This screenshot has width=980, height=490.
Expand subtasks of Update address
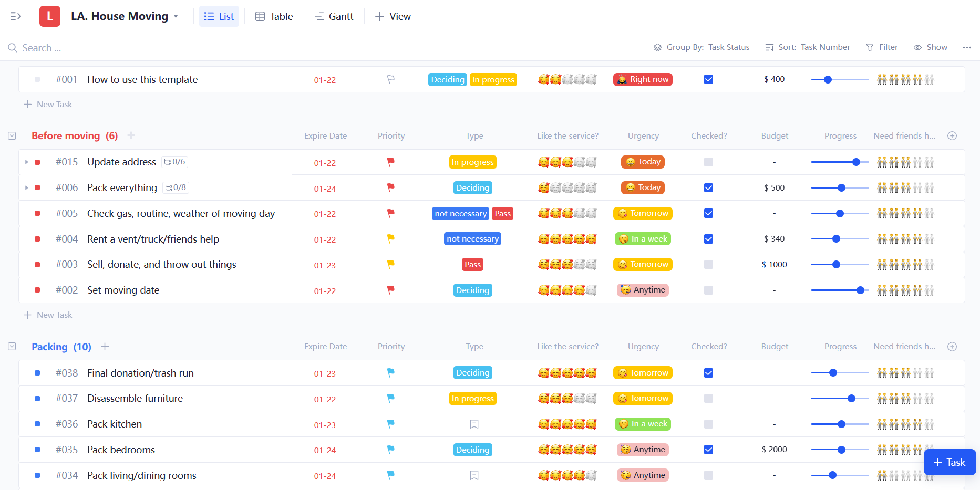pyautogui.click(x=26, y=162)
